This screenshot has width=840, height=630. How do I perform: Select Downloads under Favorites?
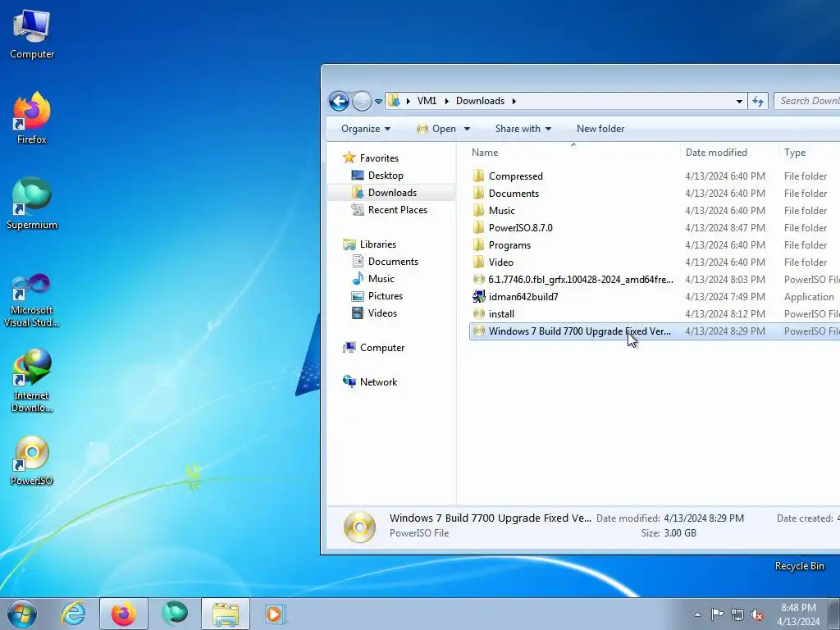[391, 192]
